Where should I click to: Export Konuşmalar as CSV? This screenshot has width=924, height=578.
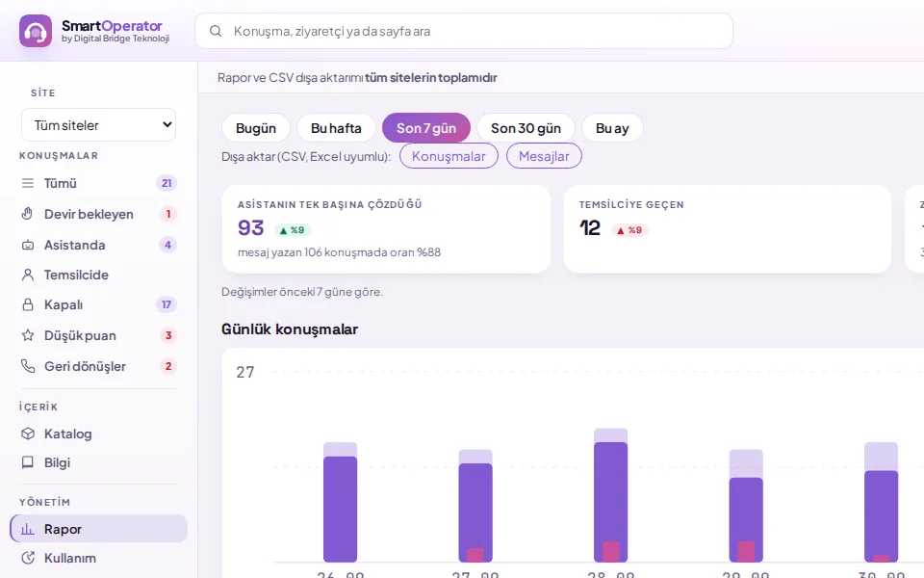coord(449,156)
